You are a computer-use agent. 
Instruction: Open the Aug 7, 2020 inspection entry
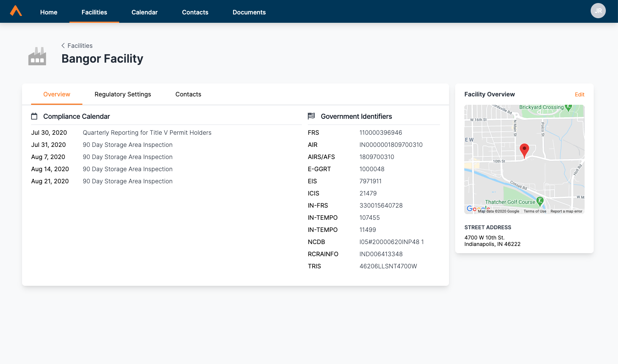tap(128, 157)
